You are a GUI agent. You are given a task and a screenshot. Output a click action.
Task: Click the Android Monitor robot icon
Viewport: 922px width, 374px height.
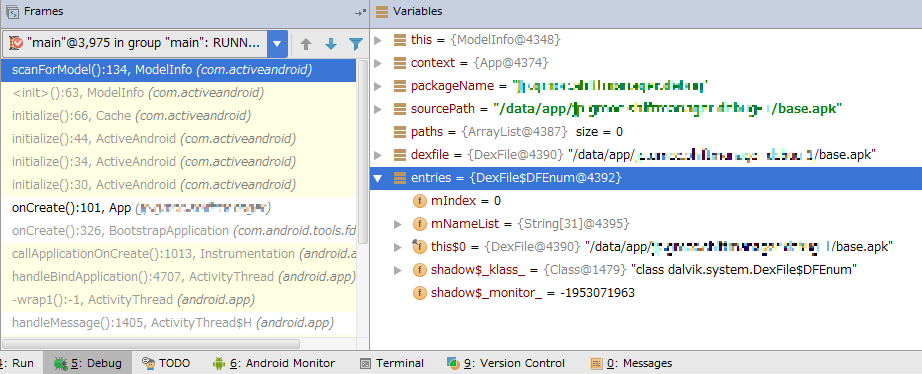pyautogui.click(x=219, y=363)
